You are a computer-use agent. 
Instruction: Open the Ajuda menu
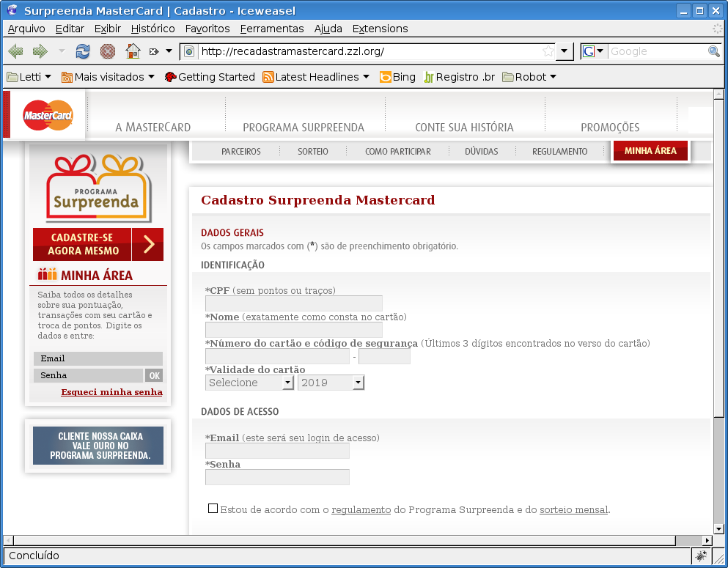click(328, 29)
